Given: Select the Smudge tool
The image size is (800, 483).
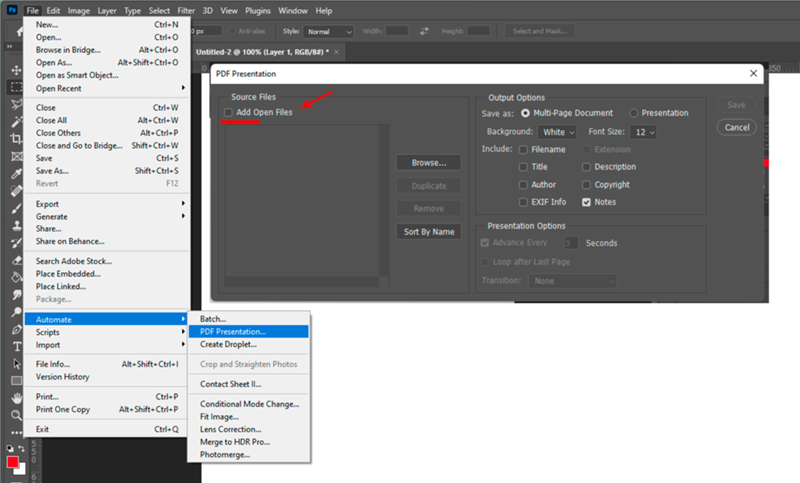Looking at the screenshot, I should coord(16,294).
